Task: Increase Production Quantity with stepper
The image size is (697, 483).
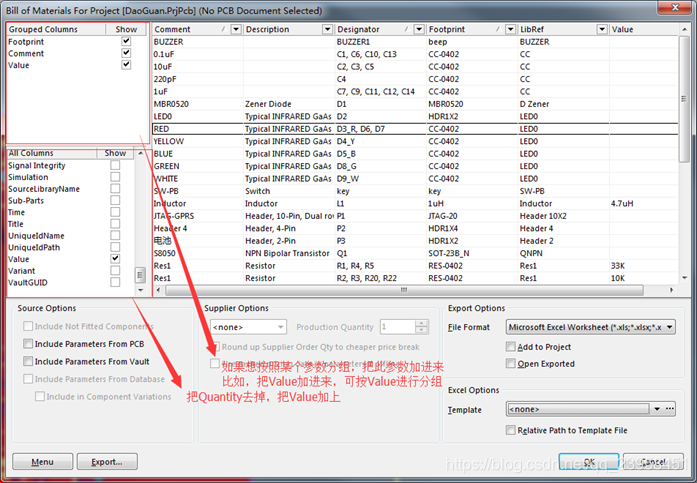Action: coord(421,323)
